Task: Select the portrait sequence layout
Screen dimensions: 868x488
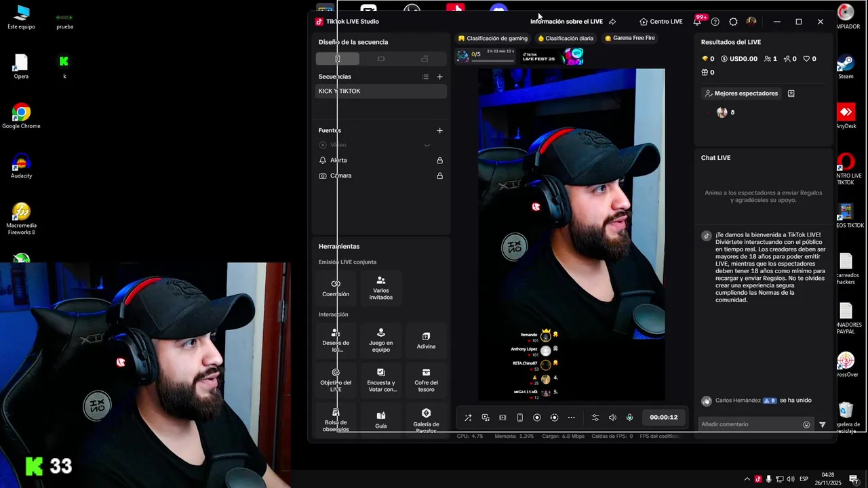Action: [337, 59]
